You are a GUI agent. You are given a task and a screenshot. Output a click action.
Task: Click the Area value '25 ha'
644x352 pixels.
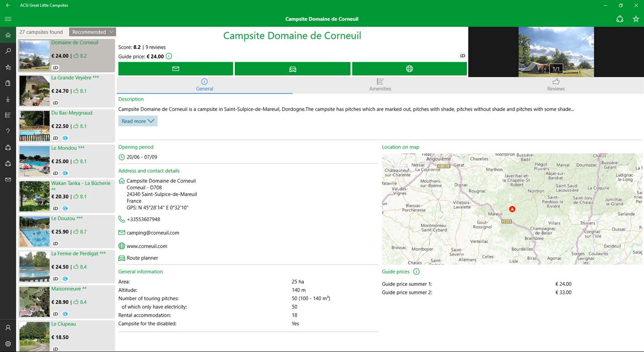tap(298, 282)
